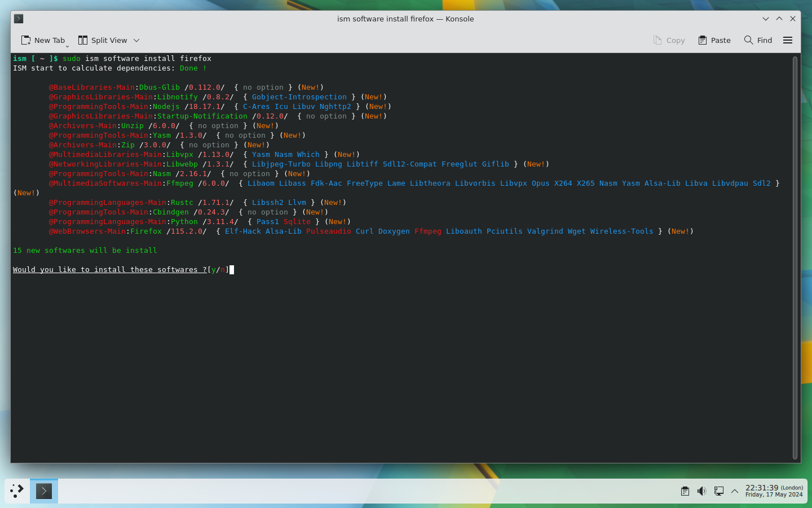Click the Llvm option text
The width and height of the screenshot is (812, 508).
pos(297,203)
